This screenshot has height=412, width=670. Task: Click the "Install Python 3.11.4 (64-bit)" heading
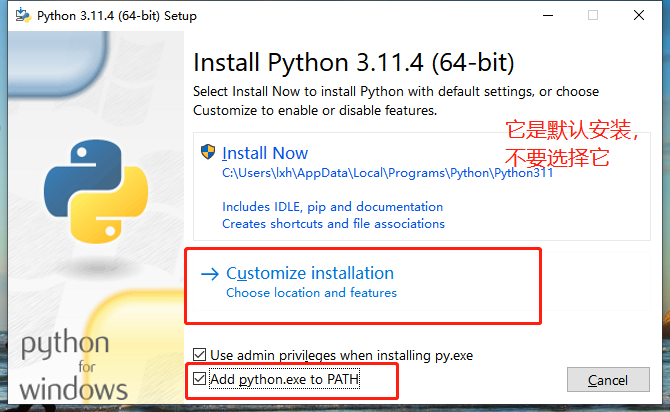[x=354, y=63]
